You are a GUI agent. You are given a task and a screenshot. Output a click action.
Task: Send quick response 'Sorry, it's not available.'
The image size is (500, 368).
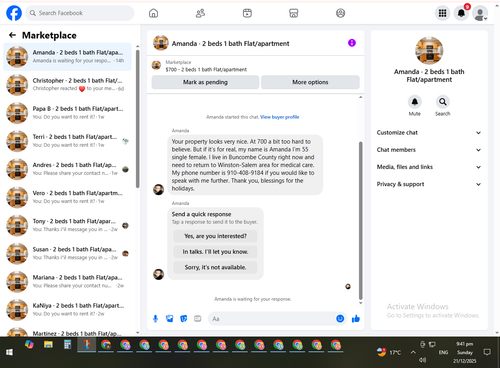215,267
